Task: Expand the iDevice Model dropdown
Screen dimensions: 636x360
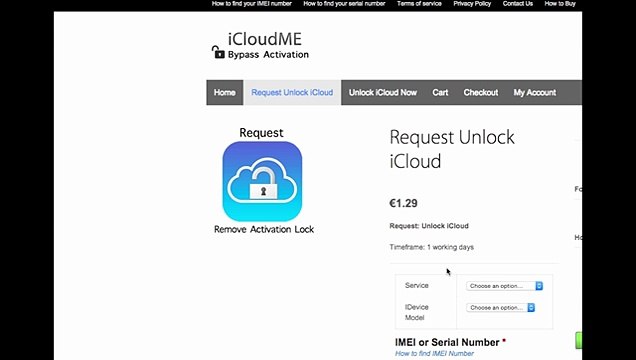Action: [501, 308]
